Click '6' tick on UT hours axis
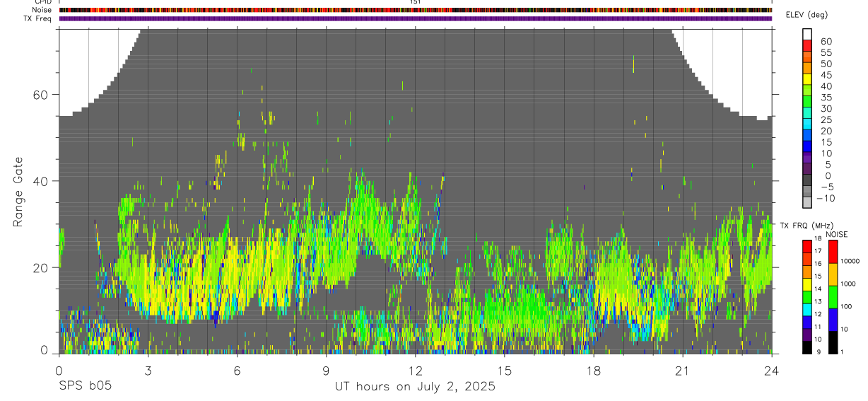 [237, 370]
